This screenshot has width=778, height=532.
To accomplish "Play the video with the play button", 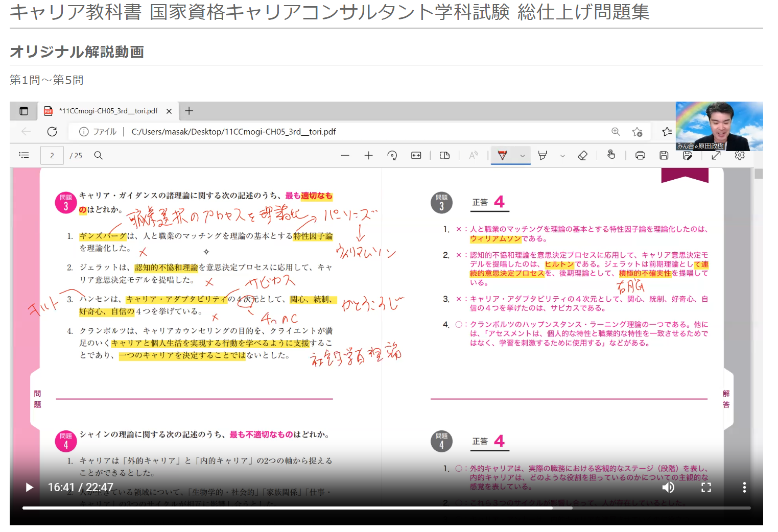I will pos(30,488).
